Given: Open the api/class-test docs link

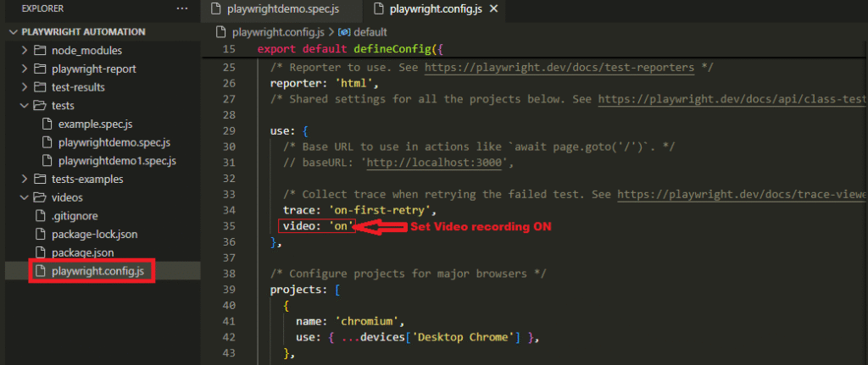Looking at the screenshot, I should coord(732,100).
